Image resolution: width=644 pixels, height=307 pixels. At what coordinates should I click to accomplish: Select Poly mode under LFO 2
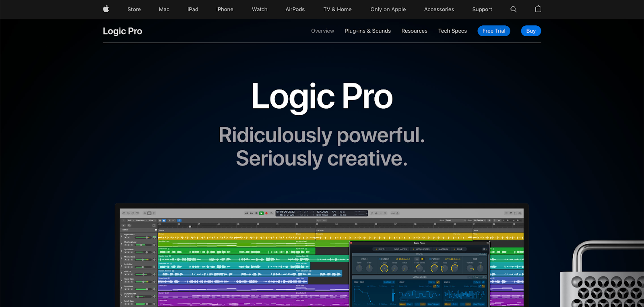409,304
